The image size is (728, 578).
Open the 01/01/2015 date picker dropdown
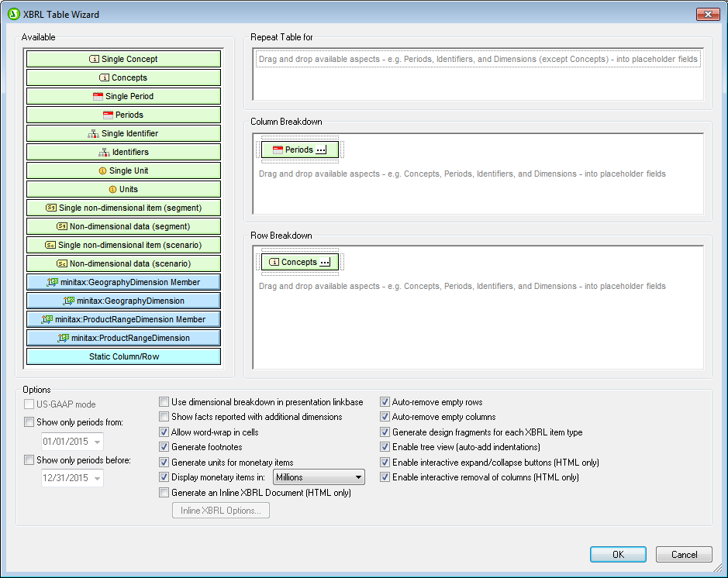click(x=97, y=442)
